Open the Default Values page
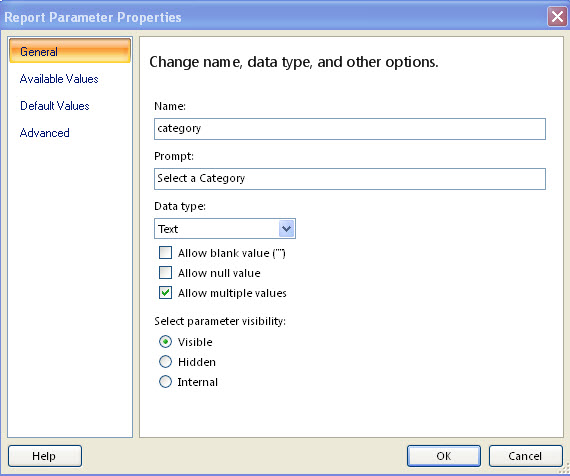This screenshot has width=570, height=476. pyautogui.click(x=55, y=106)
